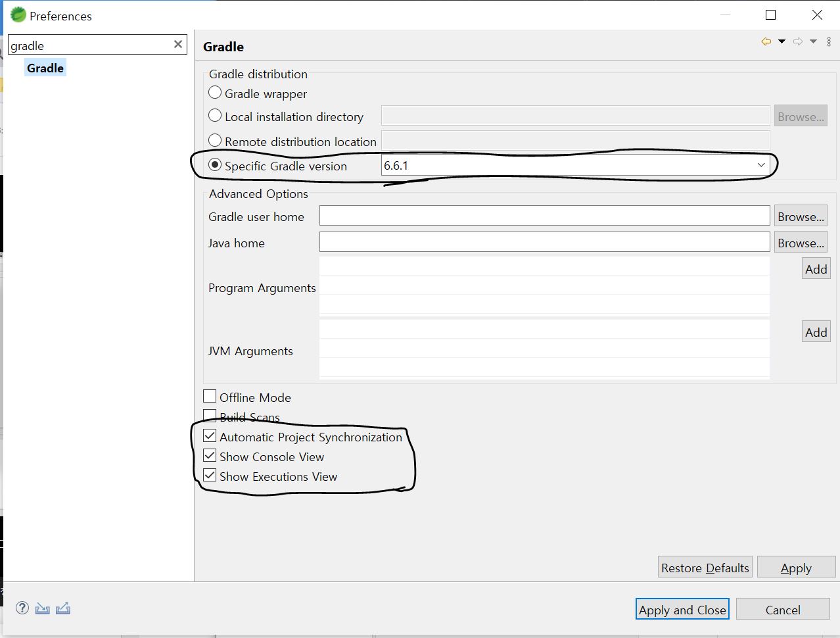Image resolution: width=840 pixels, height=638 pixels.
Task: Click Restore Defaults
Action: coord(705,567)
